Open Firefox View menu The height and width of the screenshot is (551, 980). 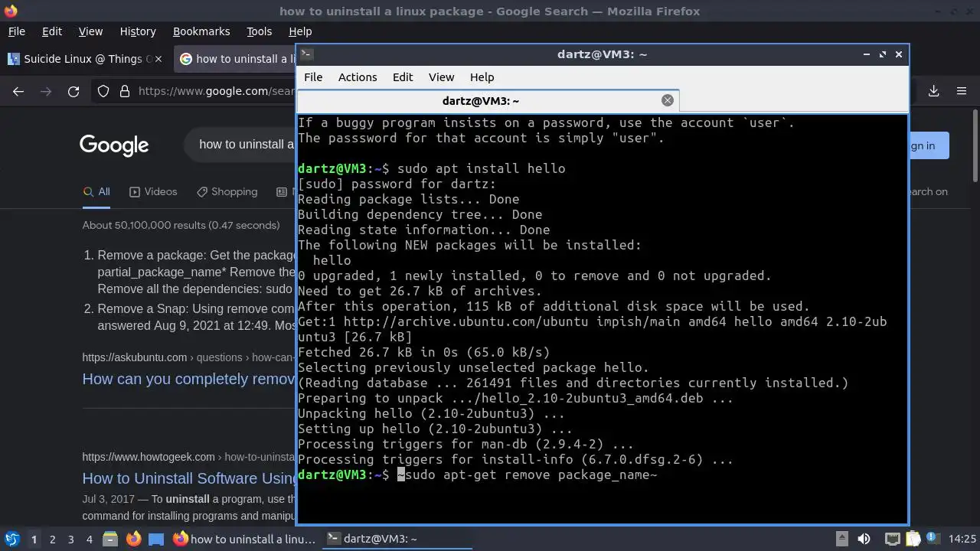pos(90,31)
